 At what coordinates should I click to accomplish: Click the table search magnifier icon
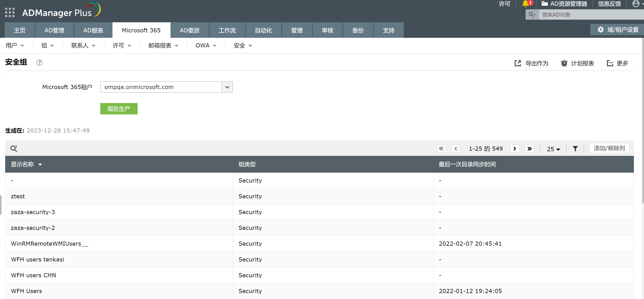coord(14,149)
